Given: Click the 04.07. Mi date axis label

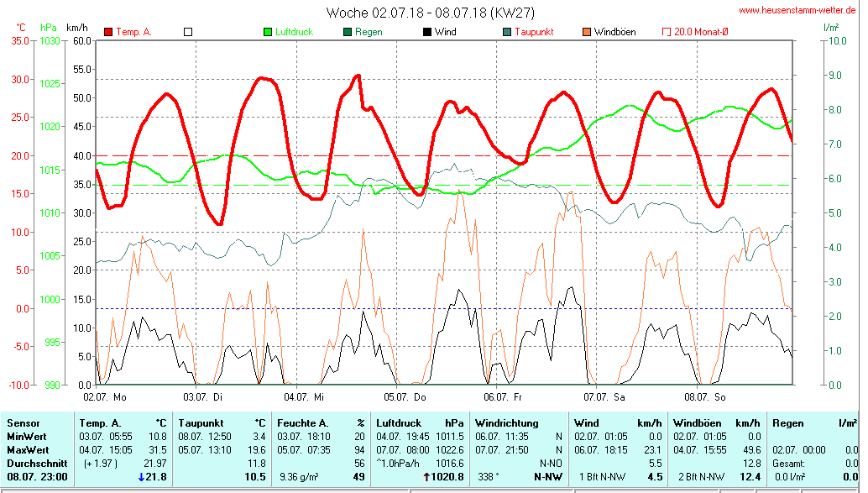Looking at the screenshot, I should pyautogui.click(x=304, y=396).
